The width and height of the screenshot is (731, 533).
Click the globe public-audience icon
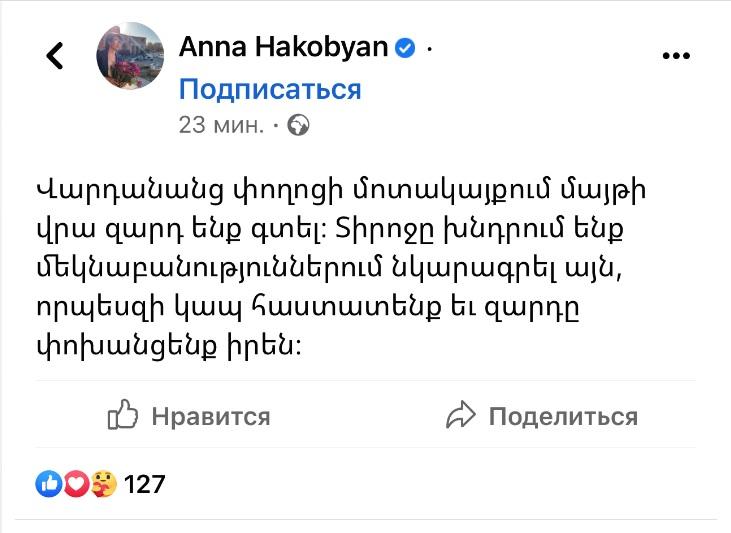coord(298,126)
